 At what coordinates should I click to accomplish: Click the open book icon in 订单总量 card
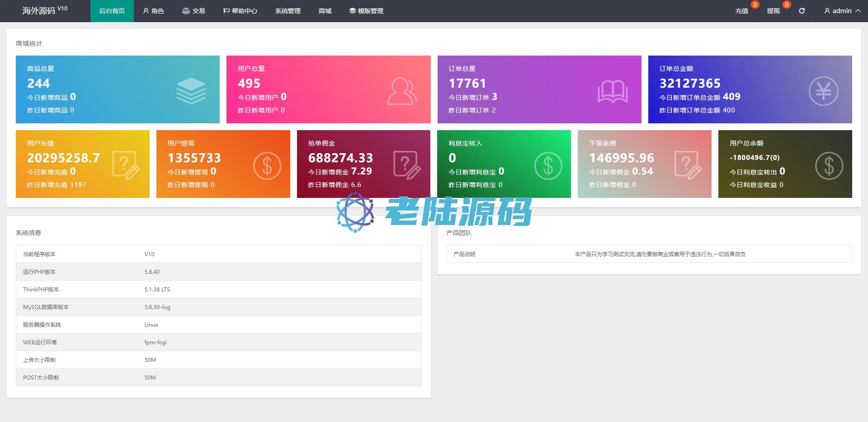[x=613, y=91]
